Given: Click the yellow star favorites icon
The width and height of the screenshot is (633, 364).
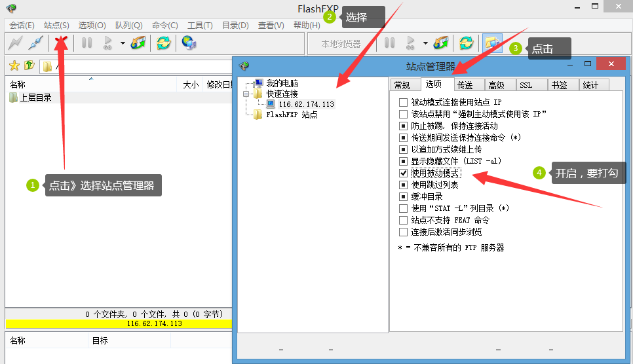Looking at the screenshot, I should [14, 65].
